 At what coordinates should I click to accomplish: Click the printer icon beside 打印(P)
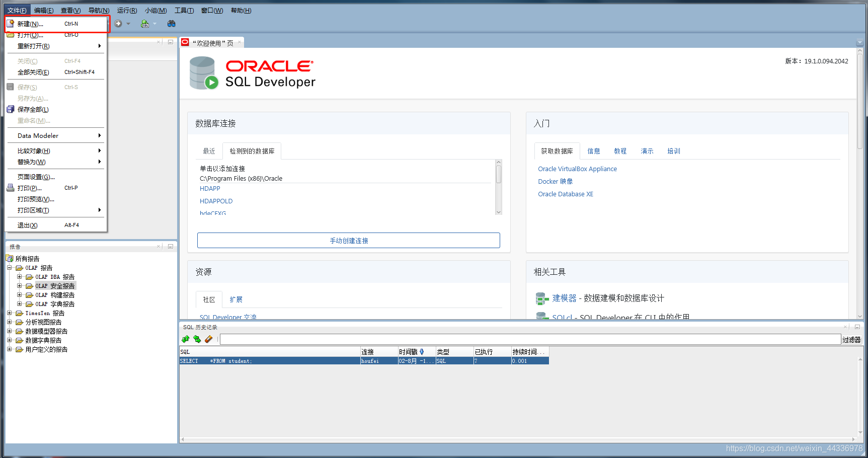tap(10, 188)
